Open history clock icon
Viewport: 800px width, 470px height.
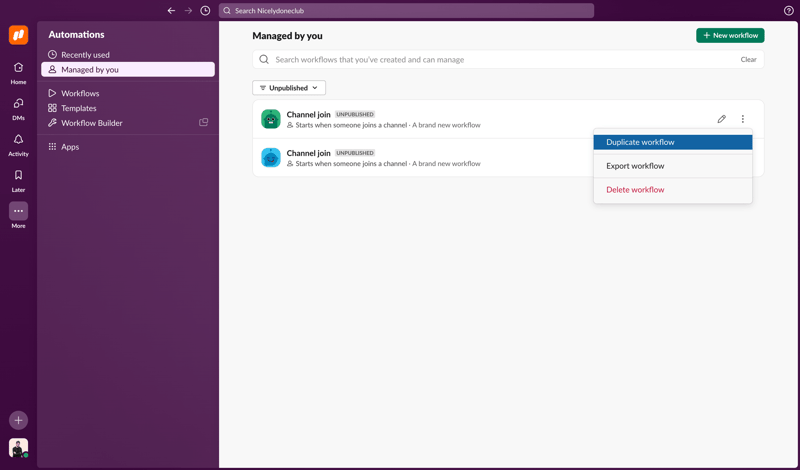(x=205, y=11)
